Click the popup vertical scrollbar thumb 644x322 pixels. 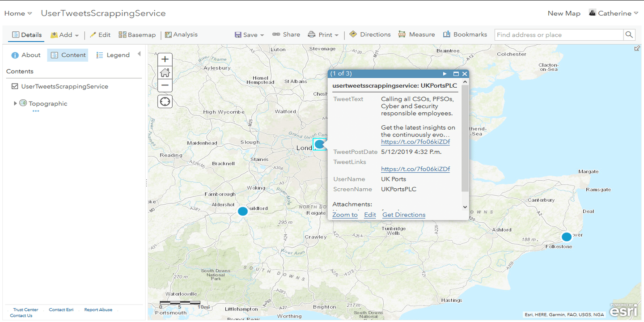tap(465, 139)
